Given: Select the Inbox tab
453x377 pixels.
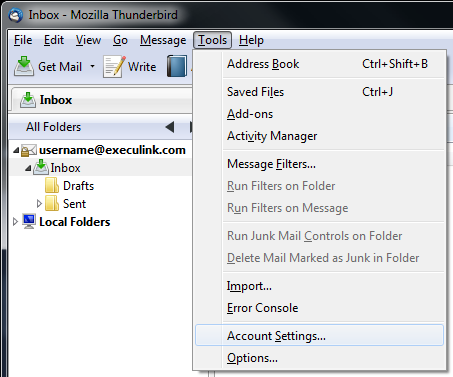Looking at the screenshot, I should click(x=102, y=100).
